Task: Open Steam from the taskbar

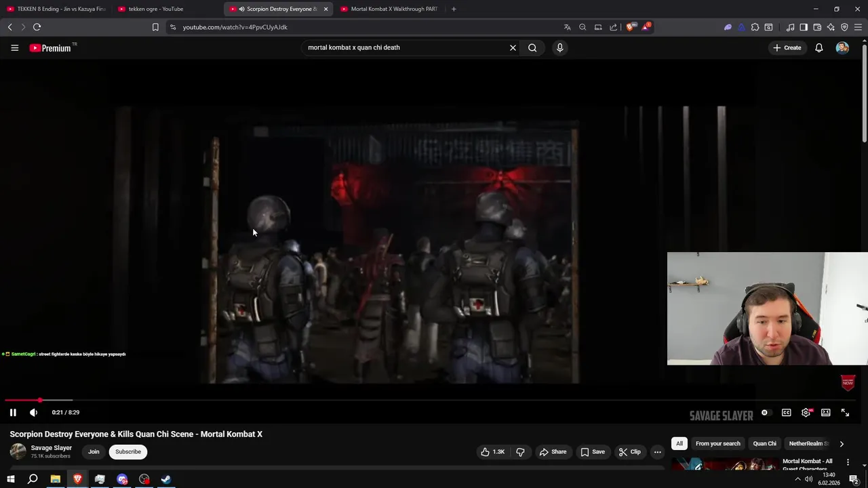Action: [166, 479]
